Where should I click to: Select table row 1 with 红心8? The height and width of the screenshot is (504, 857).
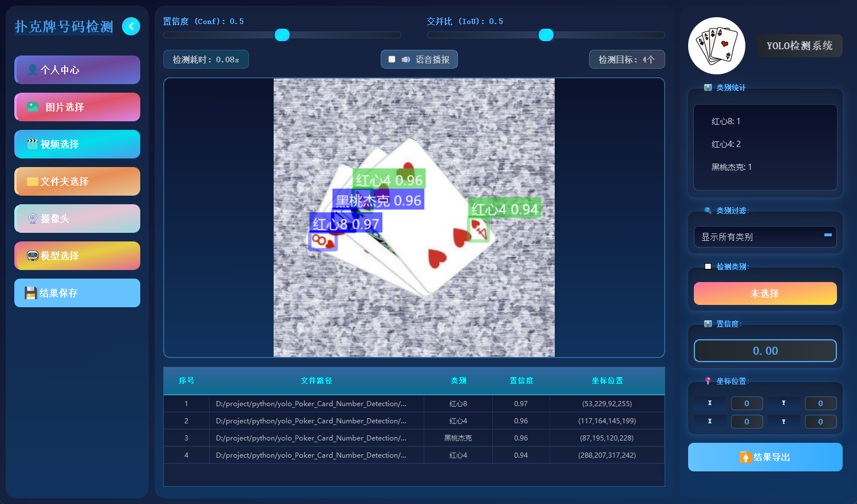tap(414, 403)
